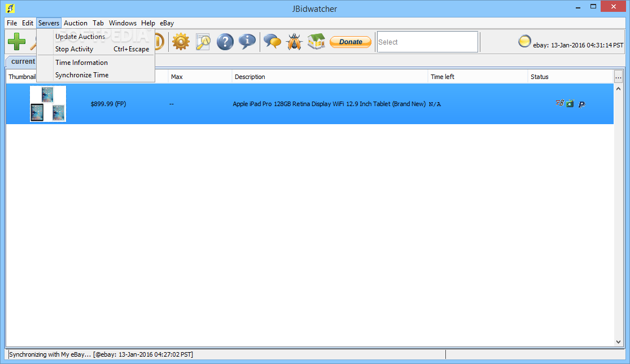Image resolution: width=630 pixels, height=364 pixels.
Task: Click the bug report beetle icon
Action: pyautogui.click(x=294, y=41)
